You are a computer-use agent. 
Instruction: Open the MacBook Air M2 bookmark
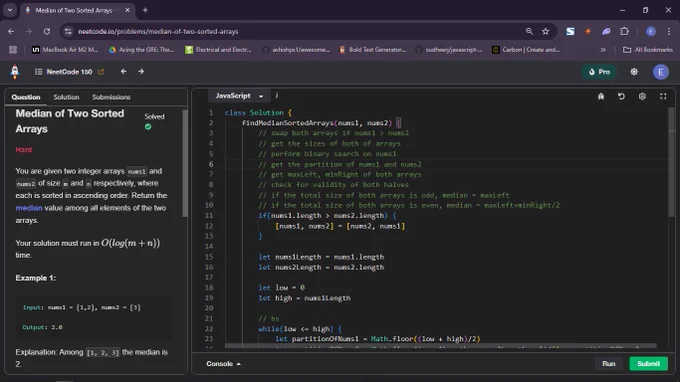point(65,50)
